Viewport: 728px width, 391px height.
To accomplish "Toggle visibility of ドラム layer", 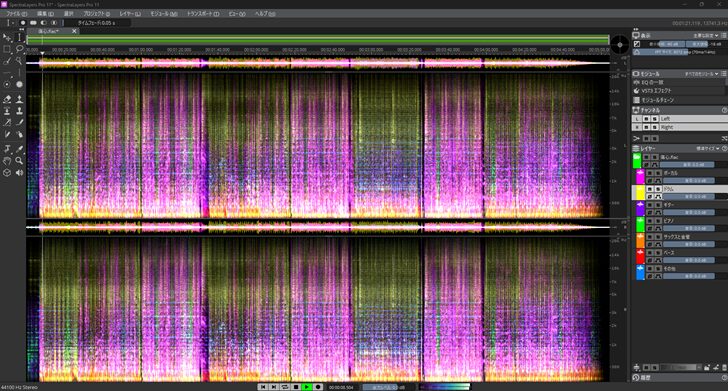I will coord(650,189).
